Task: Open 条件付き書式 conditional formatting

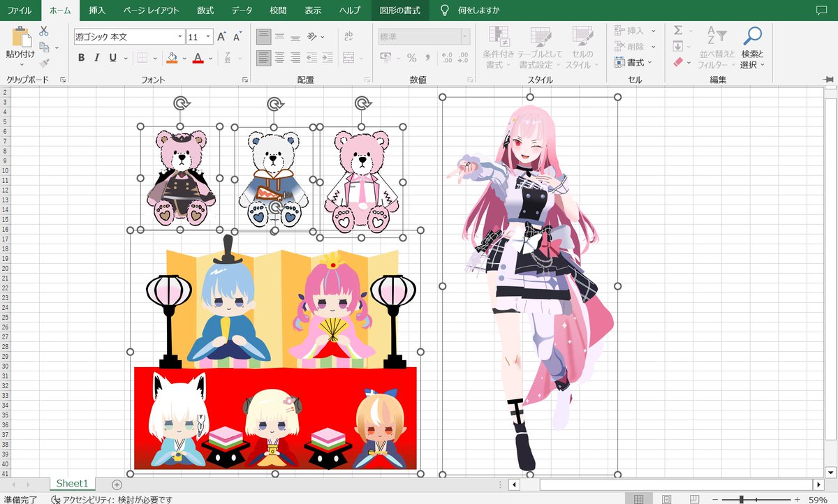Action: point(498,47)
